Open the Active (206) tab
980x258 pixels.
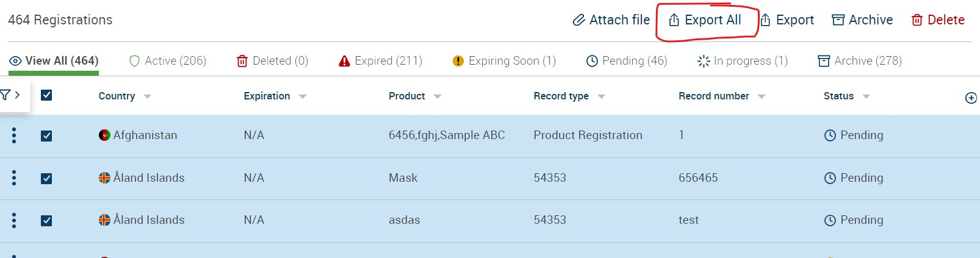pyautogui.click(x=168, y=61)
